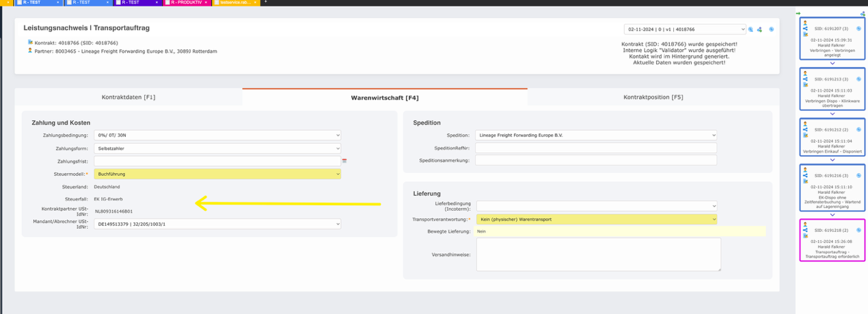Viewport: 868px width, 314px height.
Task: Click the first icon right of the version dropdown
Action: 750,29
